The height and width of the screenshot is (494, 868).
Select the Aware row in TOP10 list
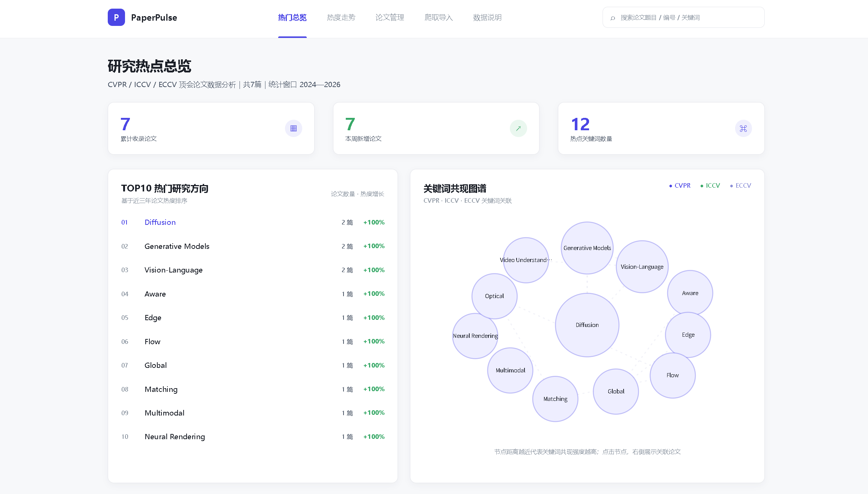pyautogui.click(x=253, y=294)
